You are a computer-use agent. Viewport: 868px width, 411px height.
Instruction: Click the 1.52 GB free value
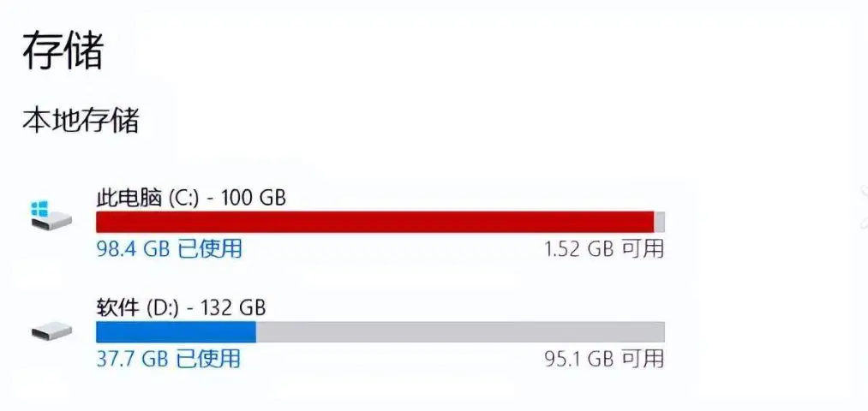(578, 249)
